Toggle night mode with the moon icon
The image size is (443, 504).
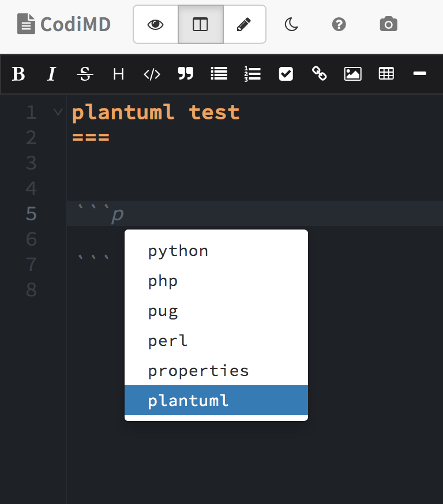[x=291, y=24]
